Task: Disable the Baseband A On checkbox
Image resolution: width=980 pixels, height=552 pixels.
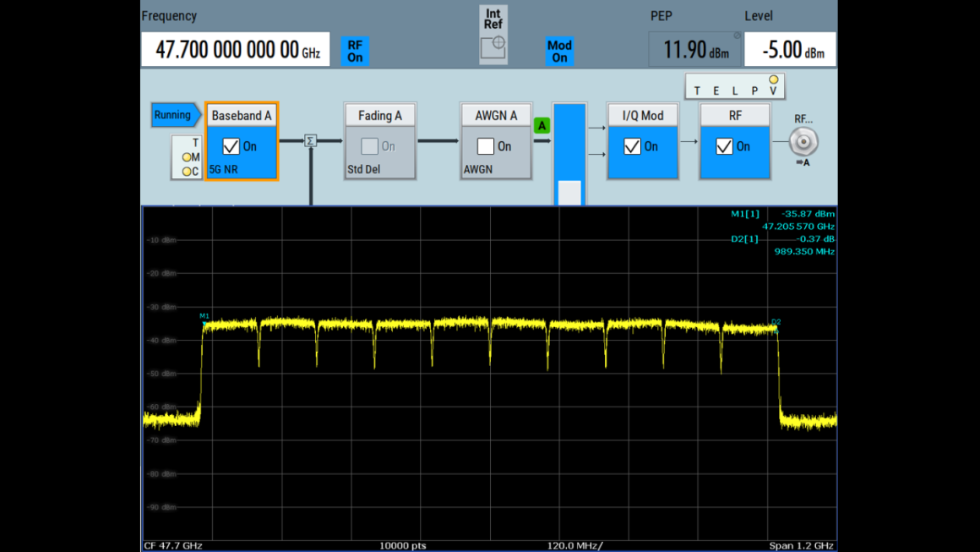Action: tap(230, 145)
